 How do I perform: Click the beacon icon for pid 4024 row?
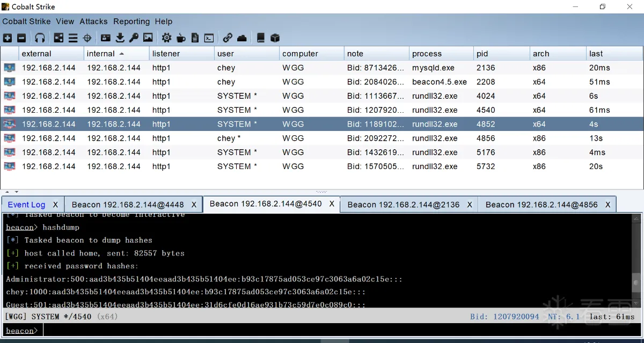click(x=10, y=96)
